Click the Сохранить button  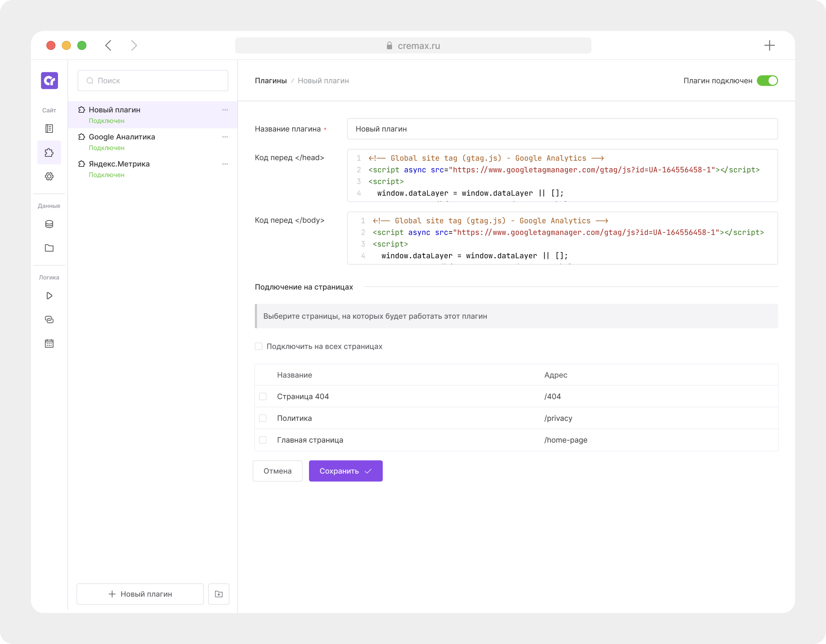[x=346, y=471]
